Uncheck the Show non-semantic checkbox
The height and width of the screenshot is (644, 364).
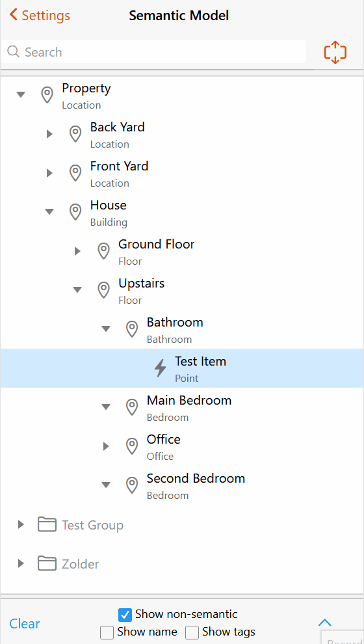pos(125,615)
